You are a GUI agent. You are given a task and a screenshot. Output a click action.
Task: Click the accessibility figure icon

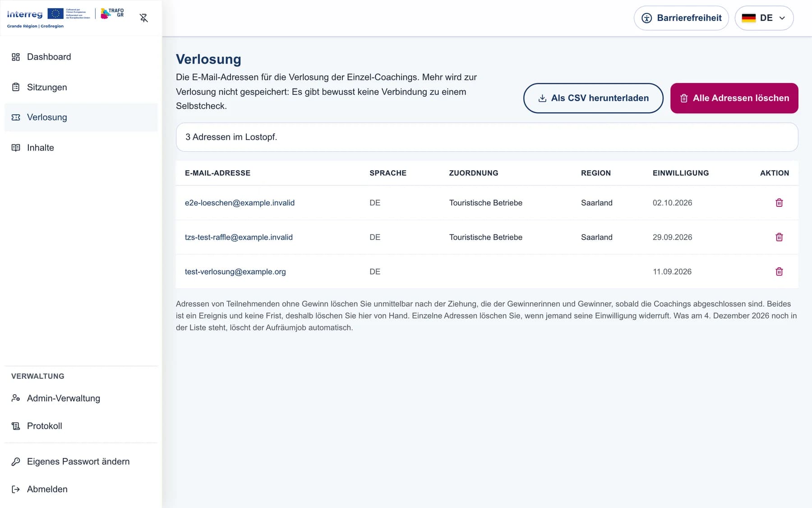(x=647, y=18)
